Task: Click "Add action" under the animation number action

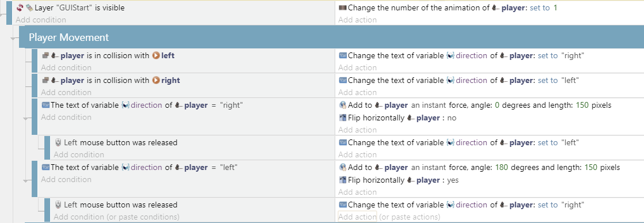Action: click(x=357, y=20)
